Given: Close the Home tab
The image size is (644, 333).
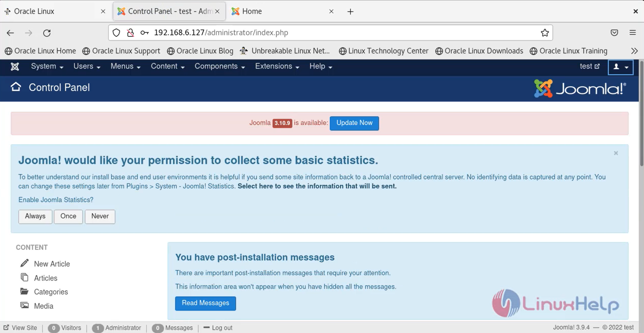Looking at the screenshot, I should click(331, 11).
